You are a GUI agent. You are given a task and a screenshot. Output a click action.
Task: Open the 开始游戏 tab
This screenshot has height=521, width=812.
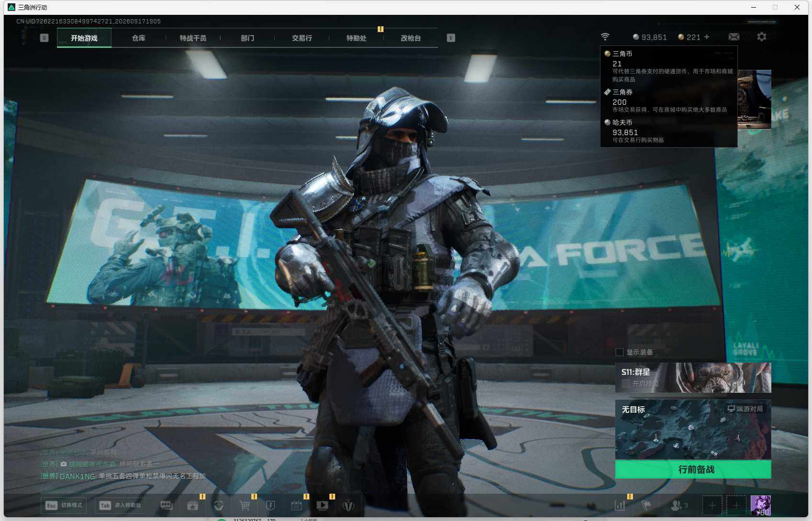coord(84,38)
